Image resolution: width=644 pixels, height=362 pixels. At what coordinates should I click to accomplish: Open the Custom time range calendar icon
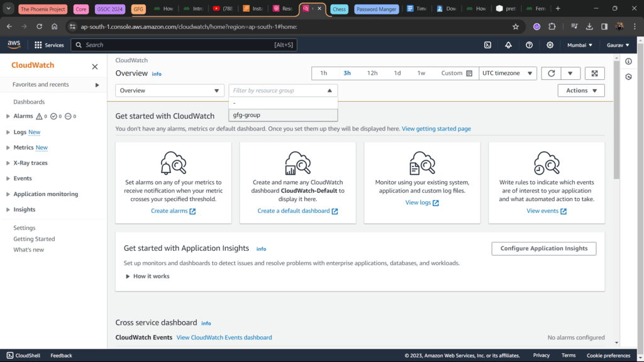[x=469, y=73]
